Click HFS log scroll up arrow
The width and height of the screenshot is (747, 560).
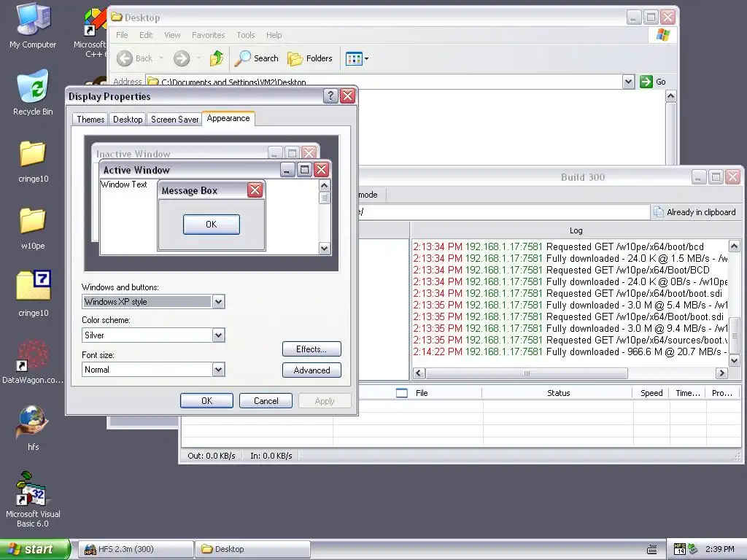(734, 246)
